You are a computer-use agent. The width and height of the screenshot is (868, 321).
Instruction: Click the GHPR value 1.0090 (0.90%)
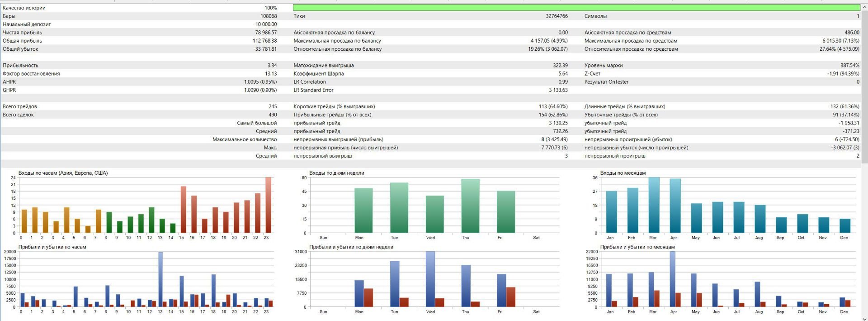click(x=260, y=90)
